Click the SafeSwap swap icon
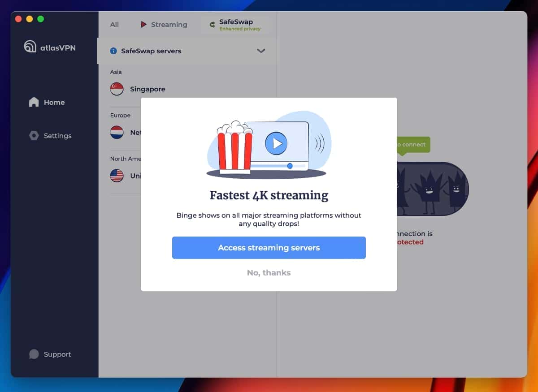 coord(213,25)
